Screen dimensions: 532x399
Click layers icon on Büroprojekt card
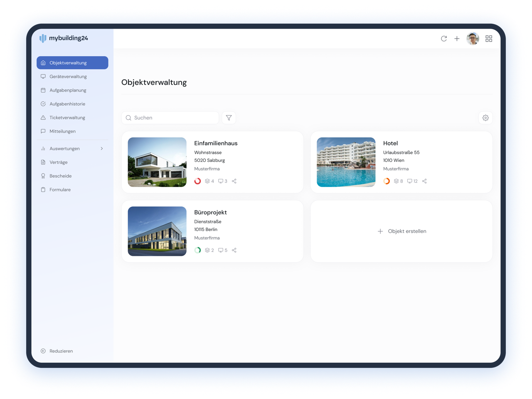click(207, 250)
